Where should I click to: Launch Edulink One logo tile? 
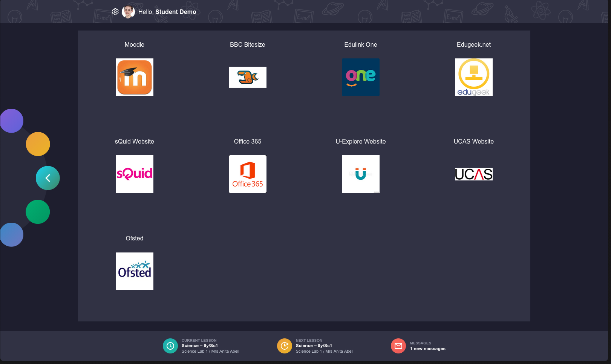[361, 77]
